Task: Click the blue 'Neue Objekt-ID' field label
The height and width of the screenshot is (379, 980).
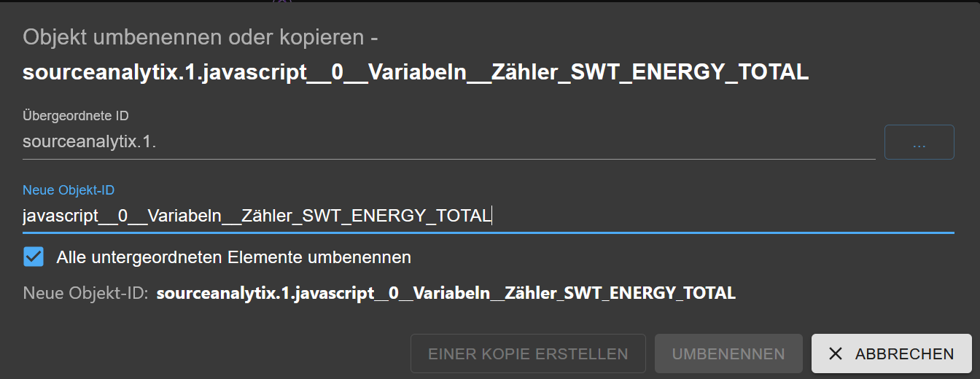Action: pos(69,189)
